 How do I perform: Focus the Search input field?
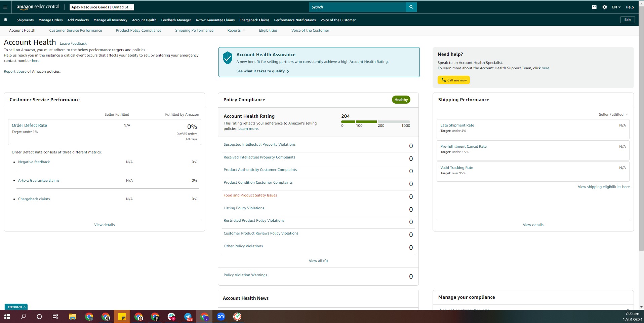pos(358,7)
